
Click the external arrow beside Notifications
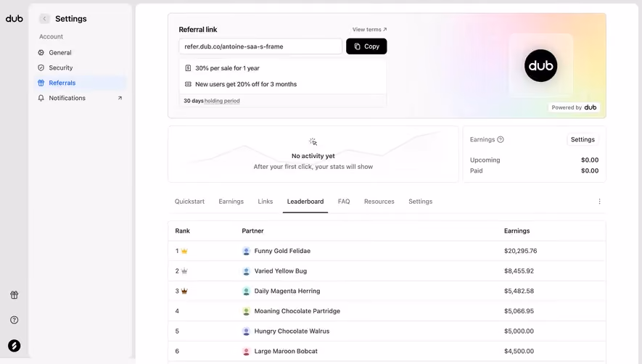120,98
